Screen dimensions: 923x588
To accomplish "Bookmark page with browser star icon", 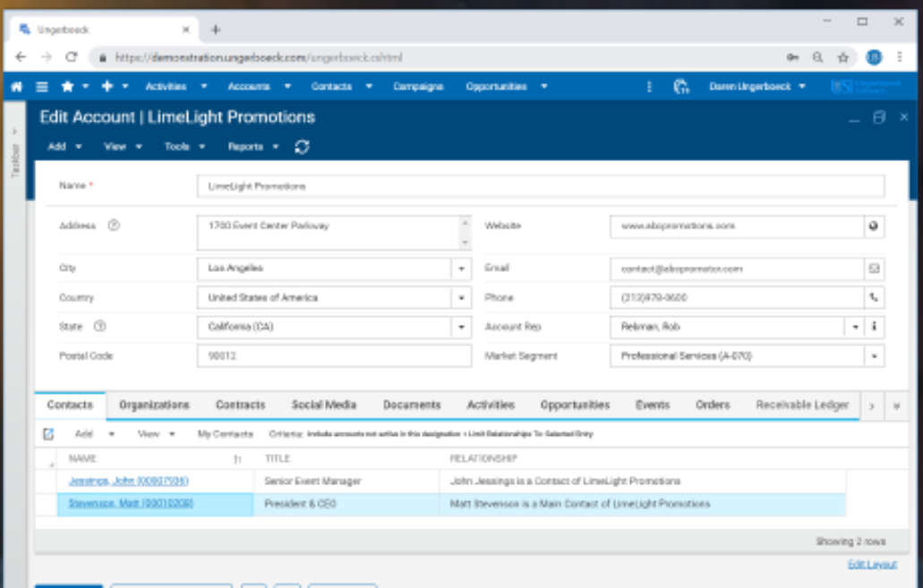I will coord(843,57).
